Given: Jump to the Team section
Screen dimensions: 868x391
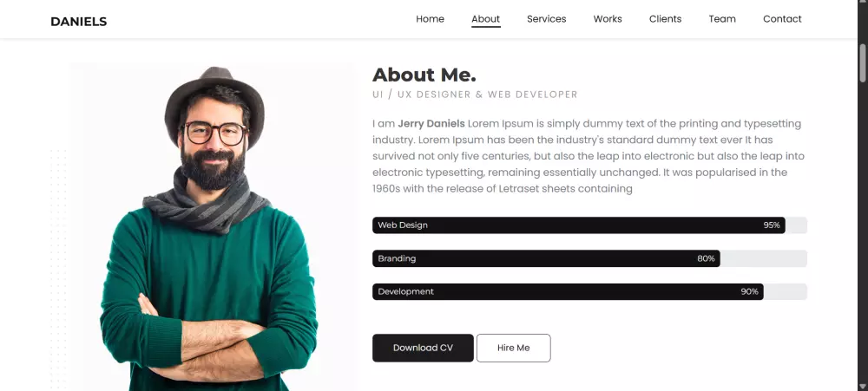Looking at the screenshot, I should click(721, 19).
